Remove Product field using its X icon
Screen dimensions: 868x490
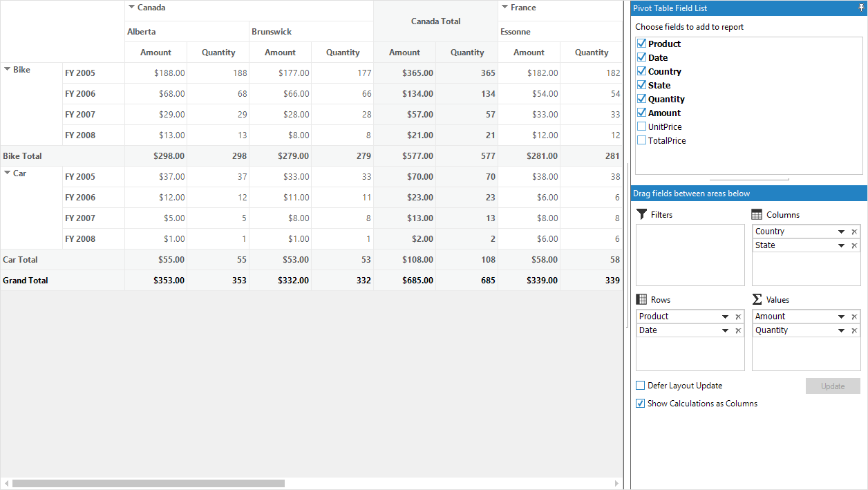coord(738,317)
